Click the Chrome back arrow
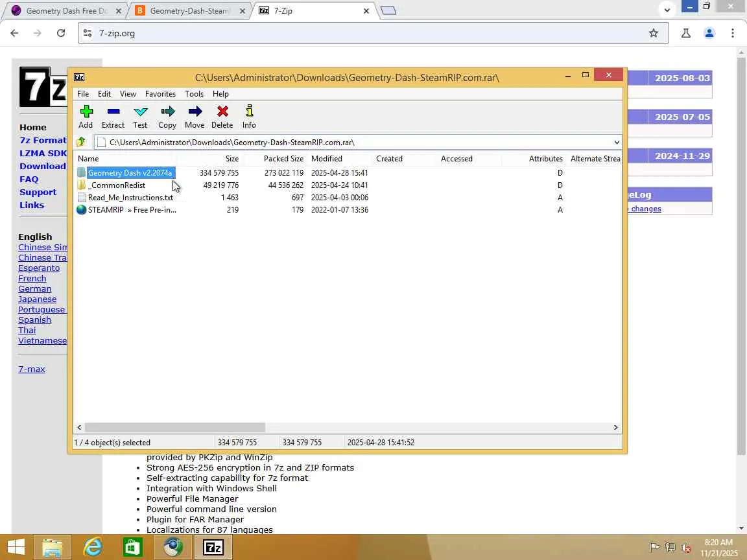Image resolution: width=747 pixels, height=560 pixels. (x=14, y=33)
